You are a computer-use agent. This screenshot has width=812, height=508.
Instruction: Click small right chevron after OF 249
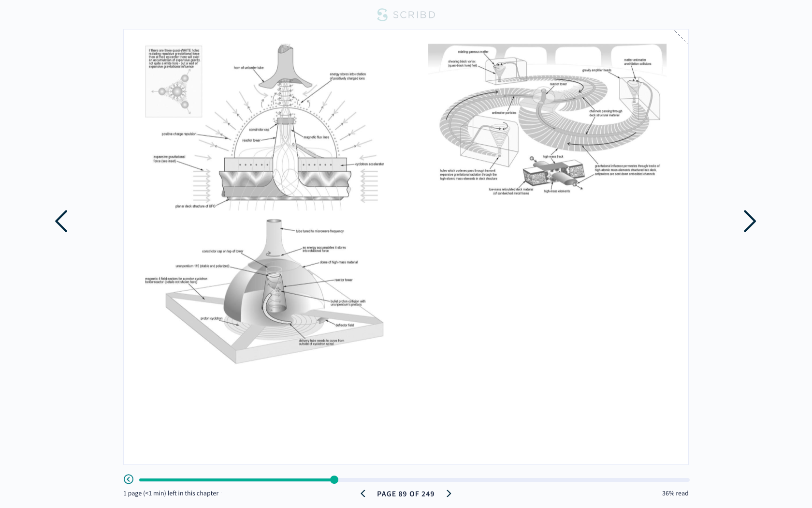(449, 493)
